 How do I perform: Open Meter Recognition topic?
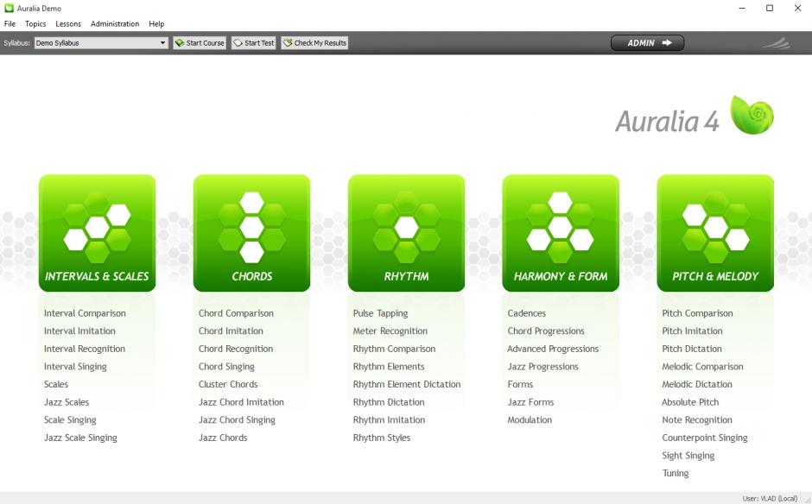tap(390, 331)
